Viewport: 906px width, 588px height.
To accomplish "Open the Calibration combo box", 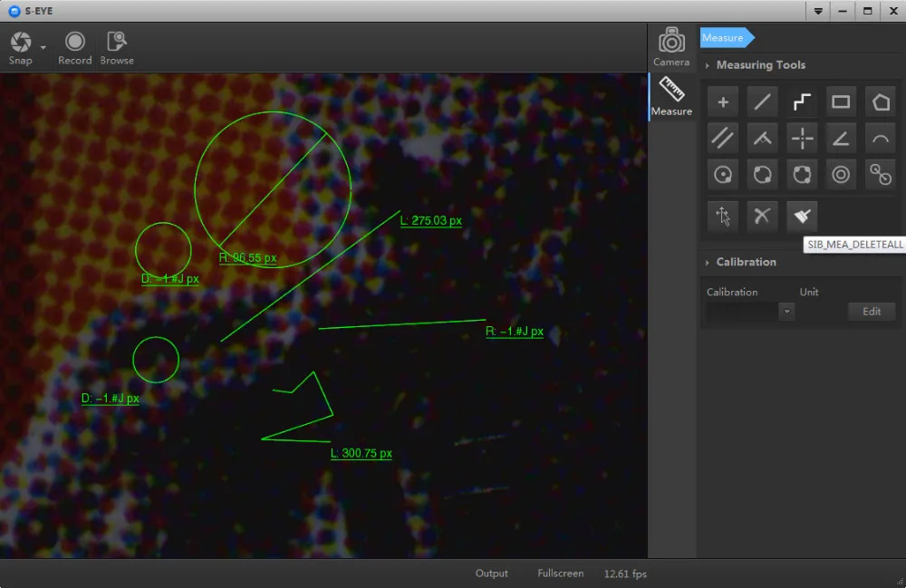I will click(x=786, y=312).
